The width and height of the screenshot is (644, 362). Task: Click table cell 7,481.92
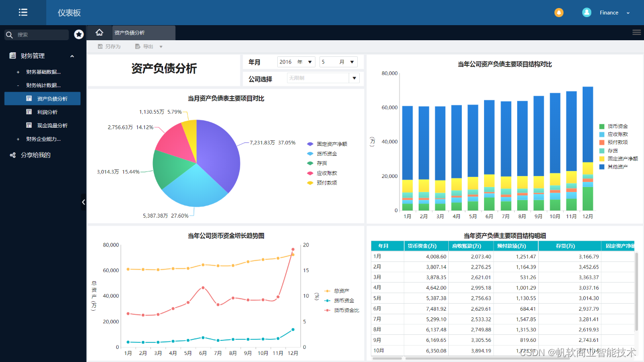pyautogui.click(x=426, y=309)
